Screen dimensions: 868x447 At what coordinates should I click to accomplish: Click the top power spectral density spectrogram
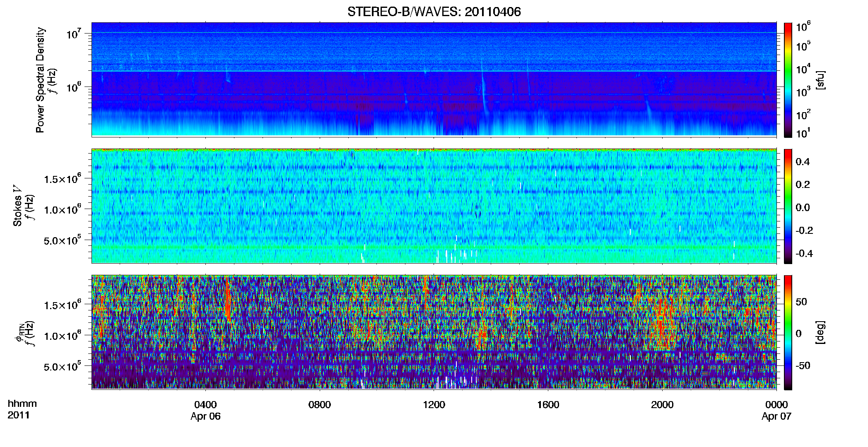pos(434,79)
